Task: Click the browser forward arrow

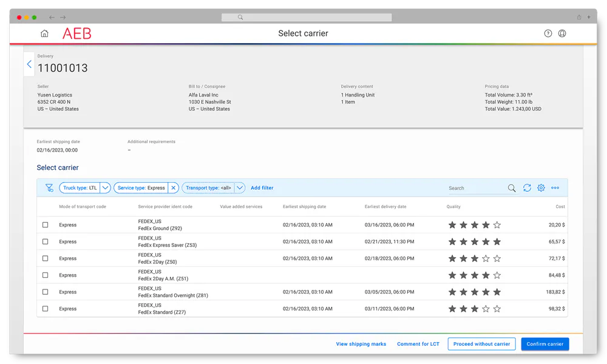Action: point(63,18)
